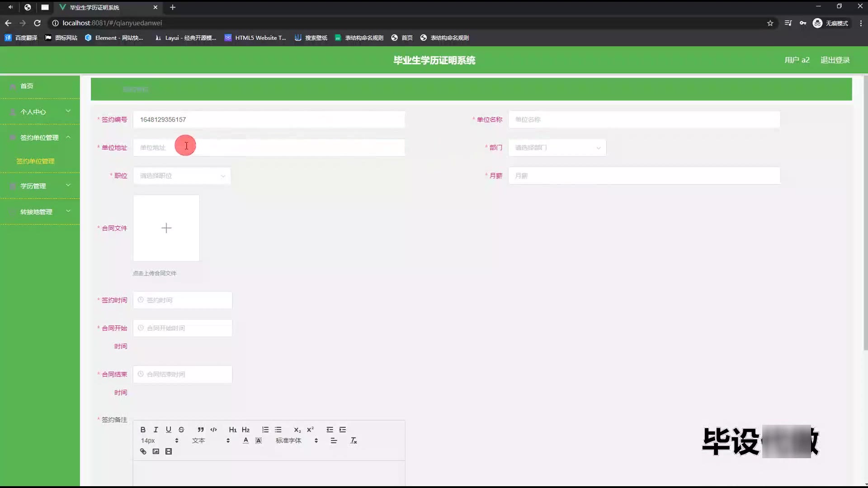868x488 pixels.
Task: Expand the 转接地管理 sidebar menu
Action: (40, 211)
